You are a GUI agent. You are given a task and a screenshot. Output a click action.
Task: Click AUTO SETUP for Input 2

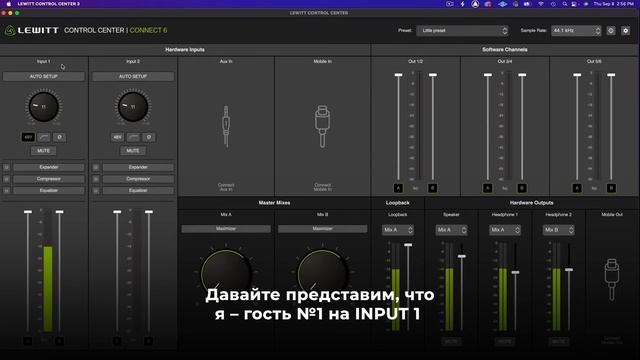point(133,76)
